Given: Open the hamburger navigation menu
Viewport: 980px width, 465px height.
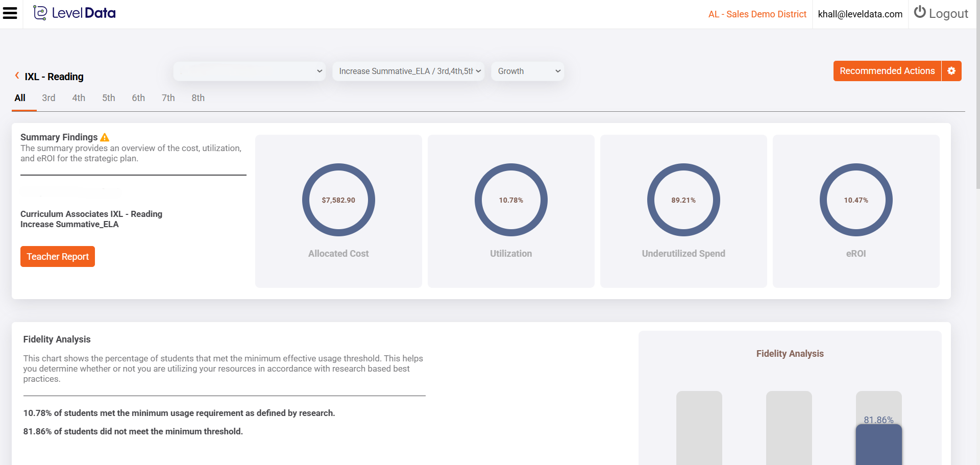Looking at the screenshot, I should coord(10,13).
